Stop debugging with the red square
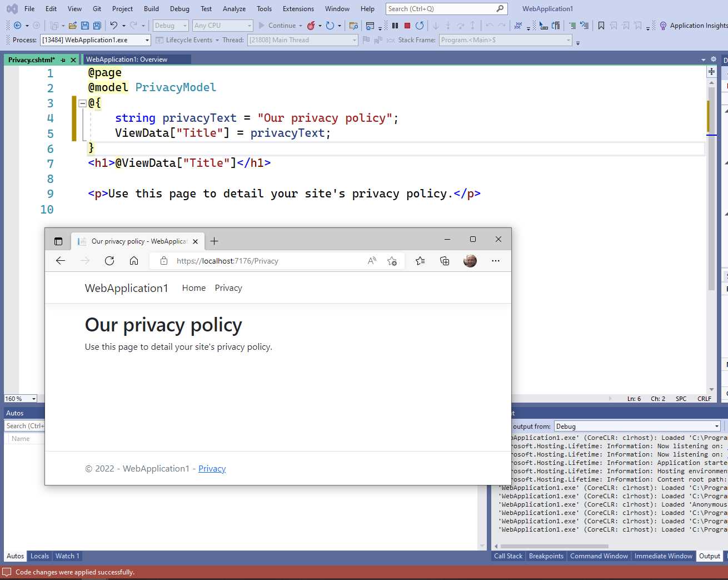728x580 pixels. point(407,26)
